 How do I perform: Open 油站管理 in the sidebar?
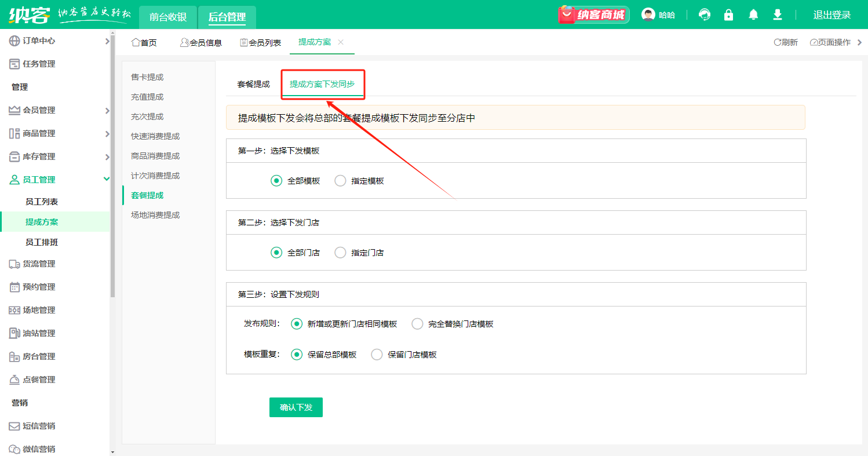click(x=39, y=333)
